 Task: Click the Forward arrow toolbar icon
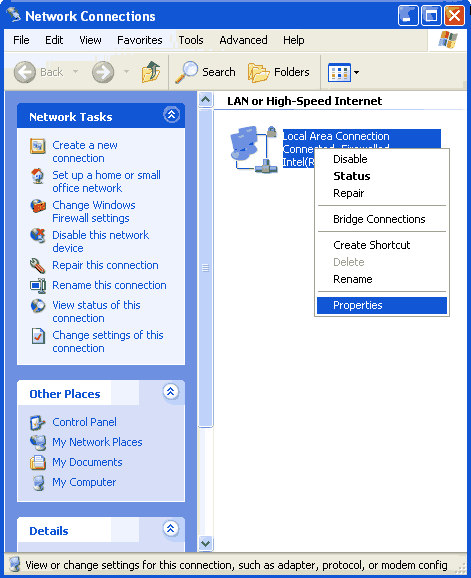103,72
